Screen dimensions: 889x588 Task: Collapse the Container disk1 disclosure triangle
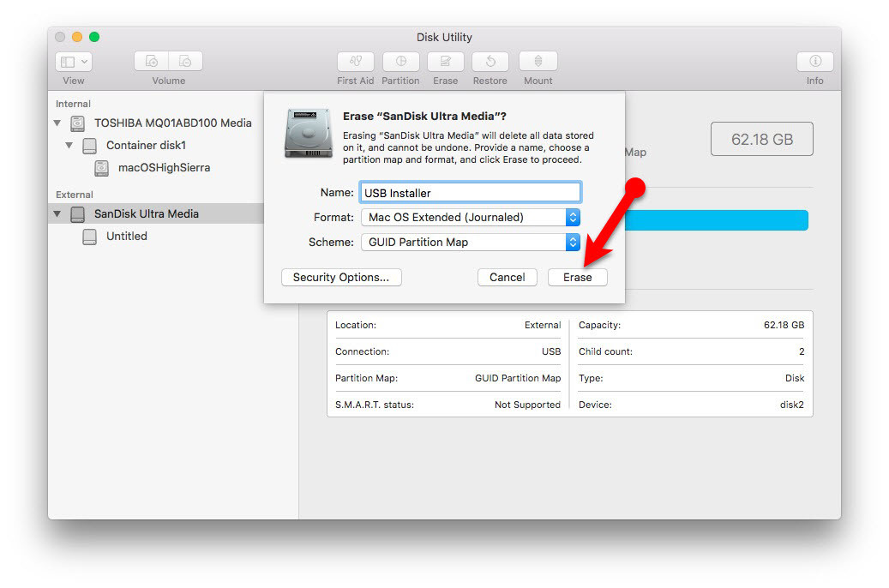tap(69, 146)
